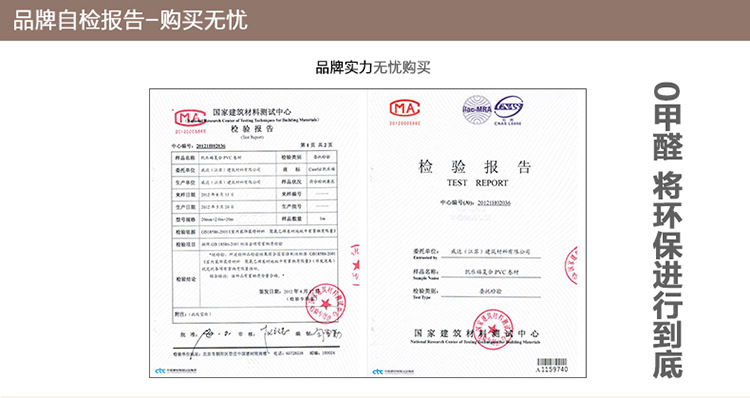Click the ilac-MRA round logo

[x=477, y=109]
